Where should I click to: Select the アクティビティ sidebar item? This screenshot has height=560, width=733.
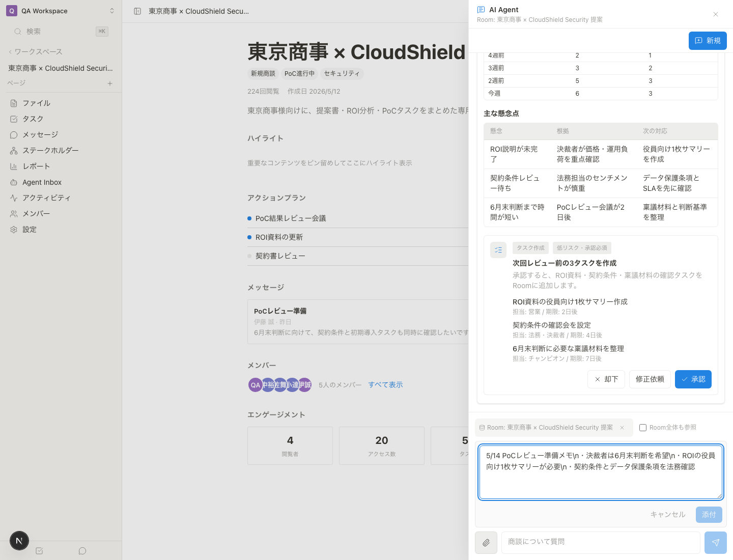click(61, 198)
